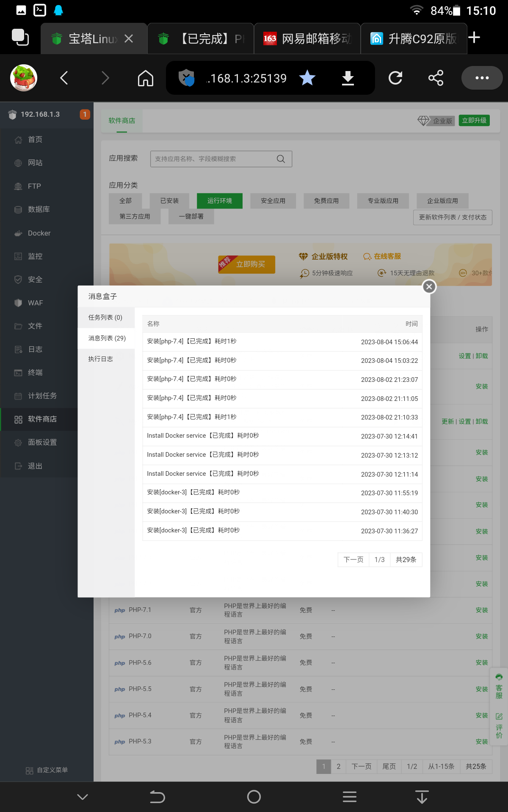Switch to 任务列表 (0) tab
Image resolution: width=508 pixels, height=812 pixels.
click(x=106, y=318)
